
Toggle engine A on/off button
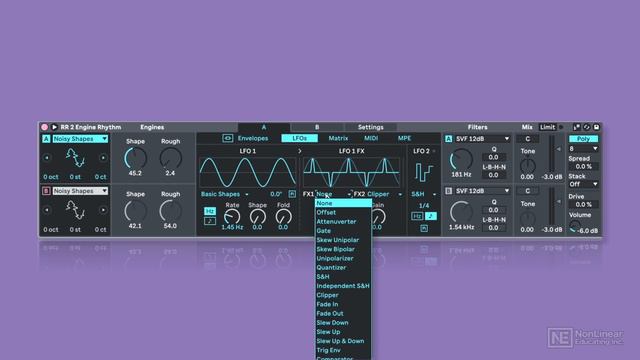coord(46,139)
